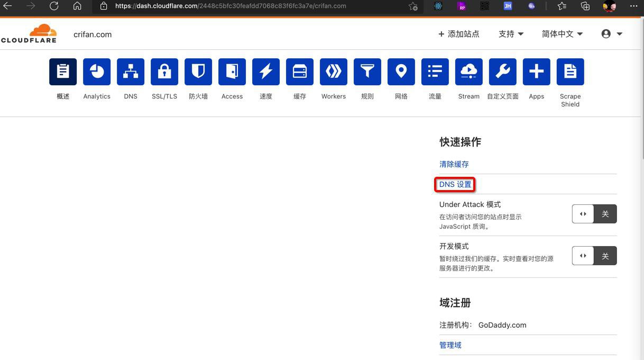Open the Custom Pages (自定义页面) wrench icon
Screen dimensions: 644x360
pyautogui.click(x=503, y=71)
